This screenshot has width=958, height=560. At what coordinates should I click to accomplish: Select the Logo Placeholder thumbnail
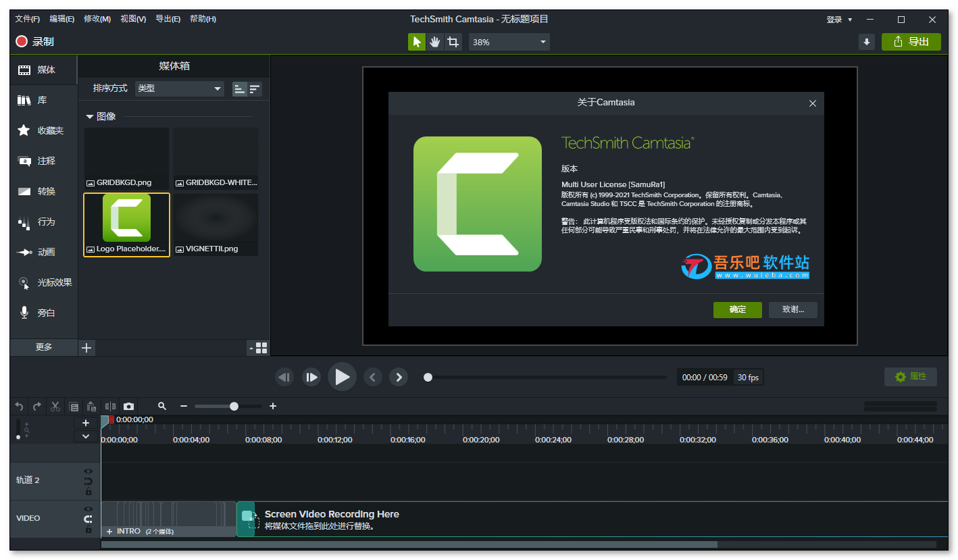point(126,224)
